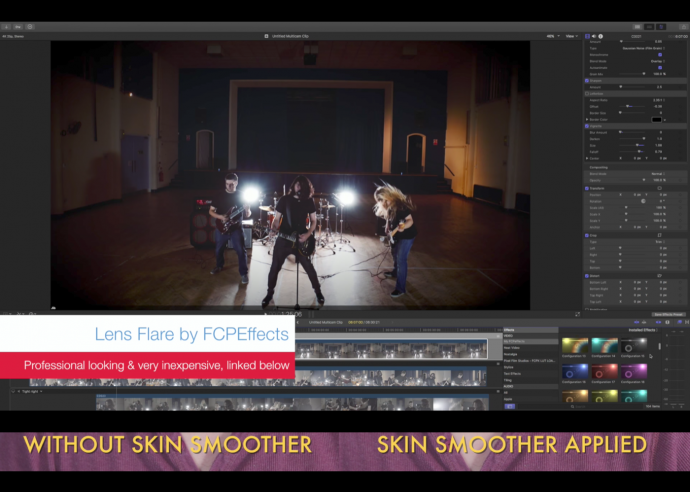Select the Configuration 17 red flare thumbnail
This screenshot has width=690, height=492.
604,372
